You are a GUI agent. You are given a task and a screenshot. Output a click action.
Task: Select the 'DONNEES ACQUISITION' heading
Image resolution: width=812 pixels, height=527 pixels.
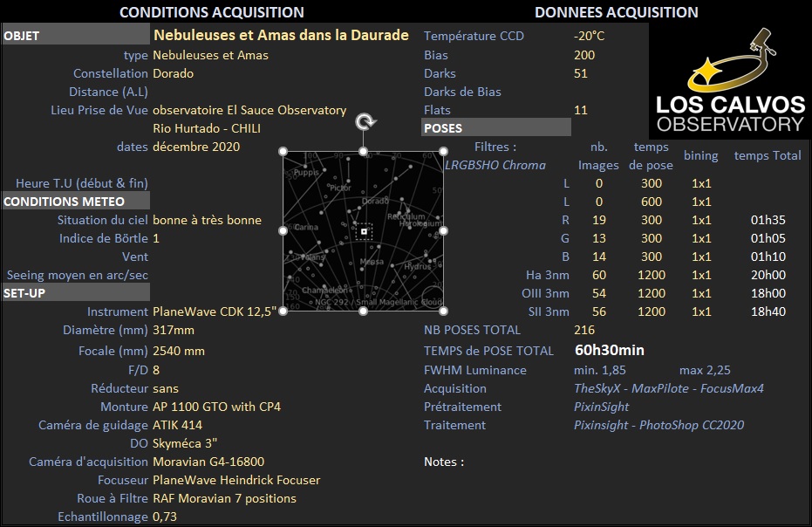(x=617, y=12)
